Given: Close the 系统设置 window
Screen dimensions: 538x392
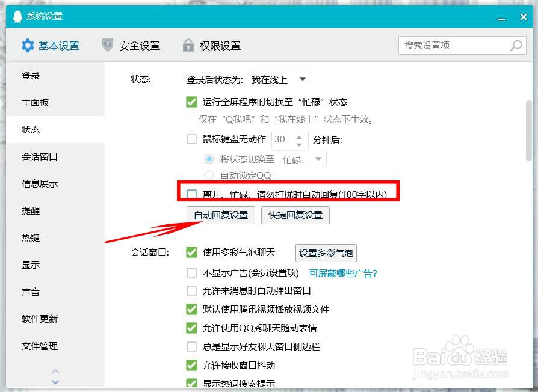Looking at the screenshot, I should 523,16.
